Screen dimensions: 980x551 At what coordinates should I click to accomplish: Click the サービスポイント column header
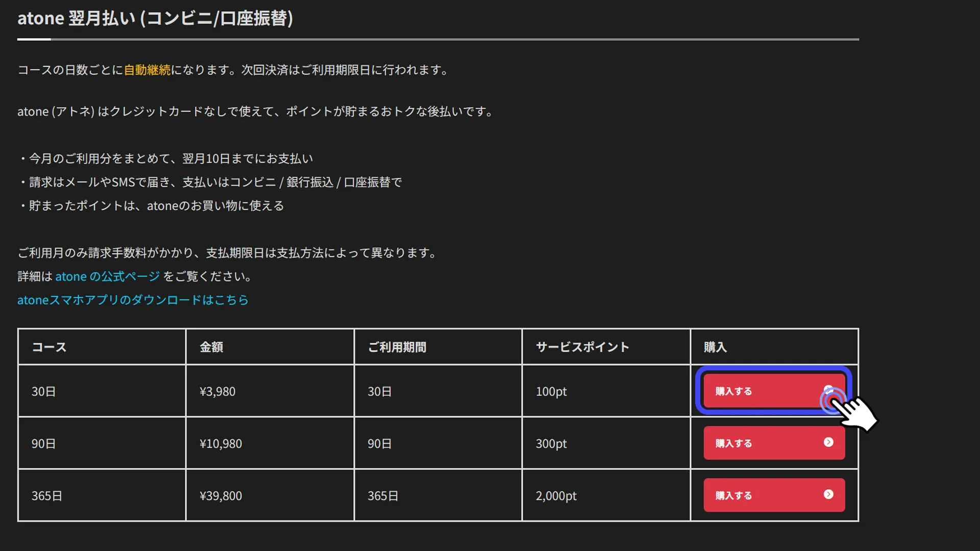pyautogui.click(x=582, y=347)
